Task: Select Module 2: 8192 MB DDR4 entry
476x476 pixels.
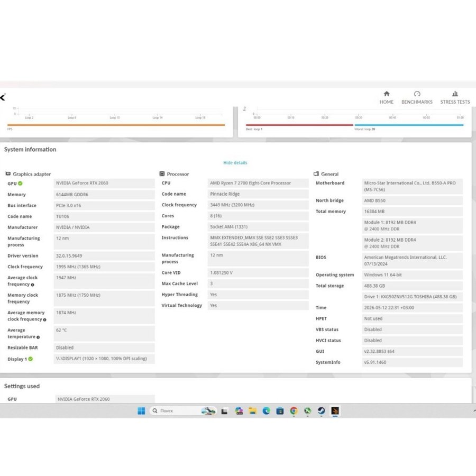Action: click(x=412, y=243)
